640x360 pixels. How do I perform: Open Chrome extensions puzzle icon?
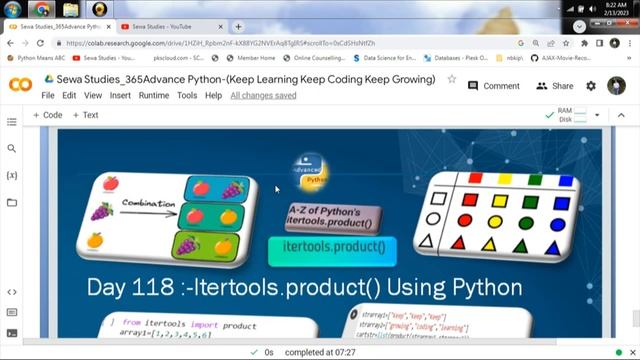tap(584, 43)
